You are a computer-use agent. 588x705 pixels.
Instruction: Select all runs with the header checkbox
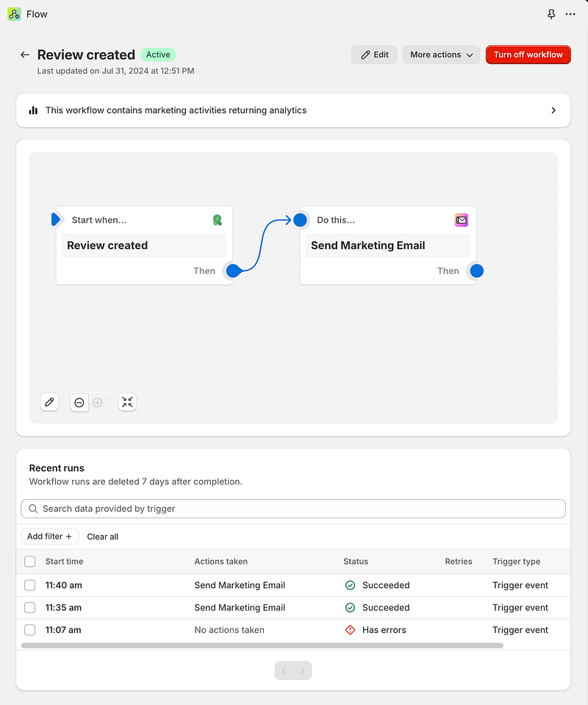(29, 561)
